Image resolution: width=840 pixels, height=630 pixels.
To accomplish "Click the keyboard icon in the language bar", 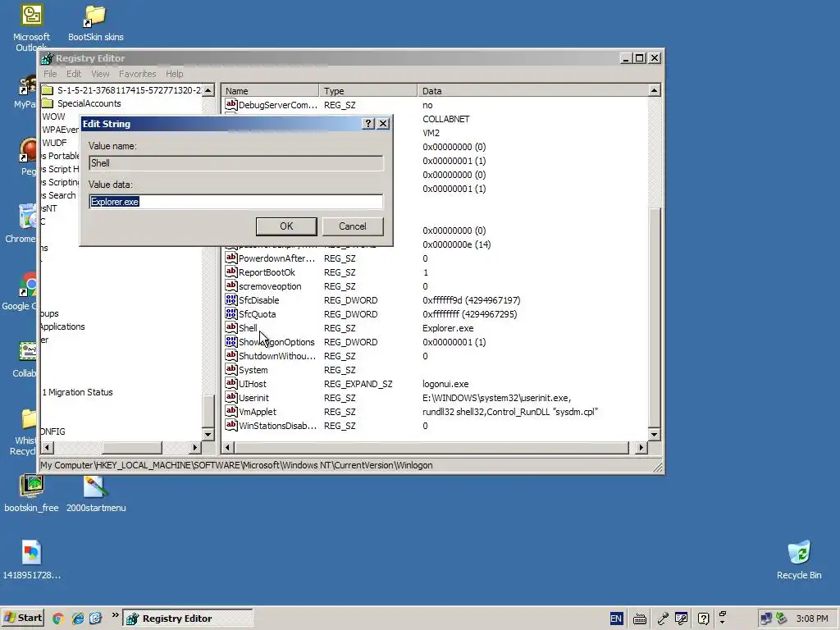I will (x=639, y=619).
